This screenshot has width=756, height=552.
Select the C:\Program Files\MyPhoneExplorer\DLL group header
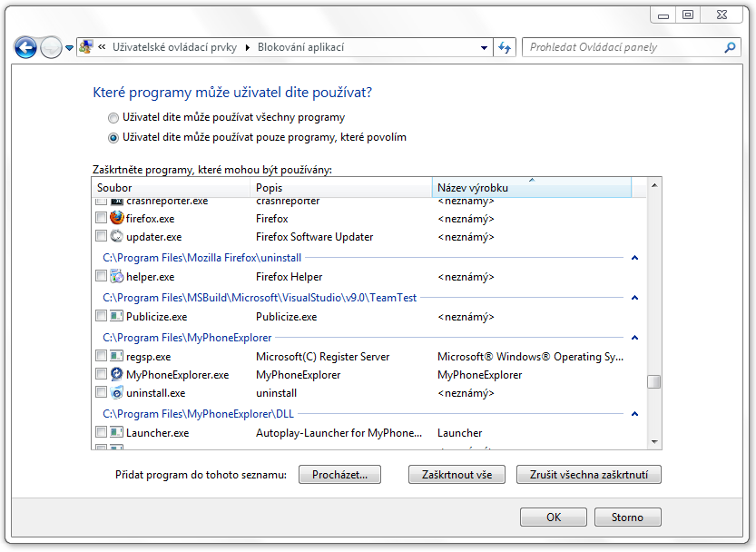click(x=198, y=414)
